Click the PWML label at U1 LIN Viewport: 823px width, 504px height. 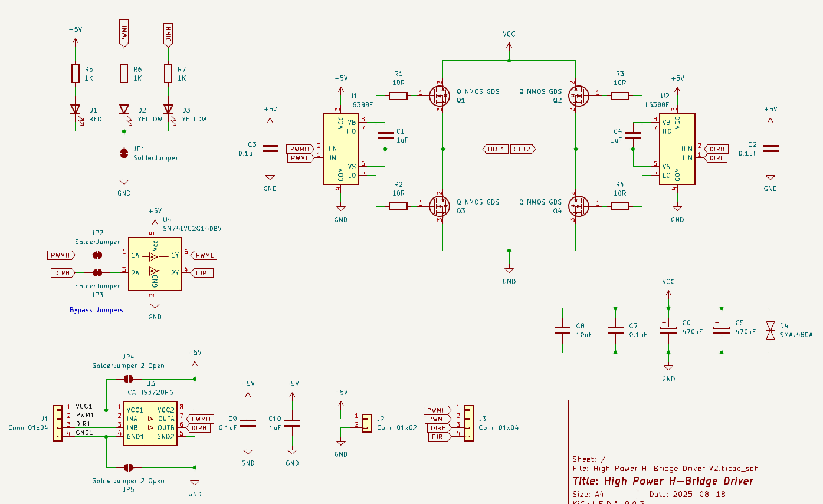pos(300,158)
